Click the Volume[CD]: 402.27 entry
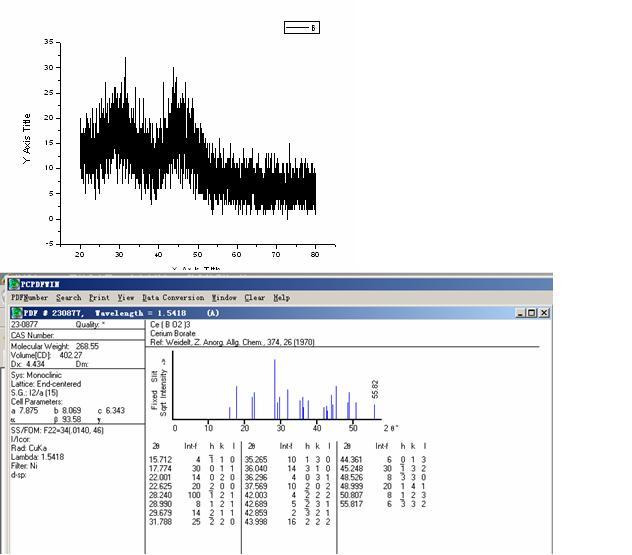This screenshot has height=555, width=632. [x=46, y=355]
